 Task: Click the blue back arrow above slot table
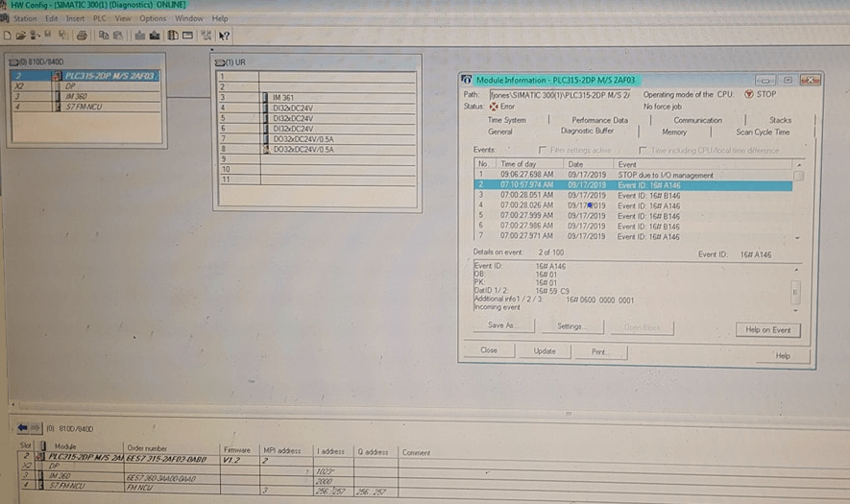click(22, 428)
